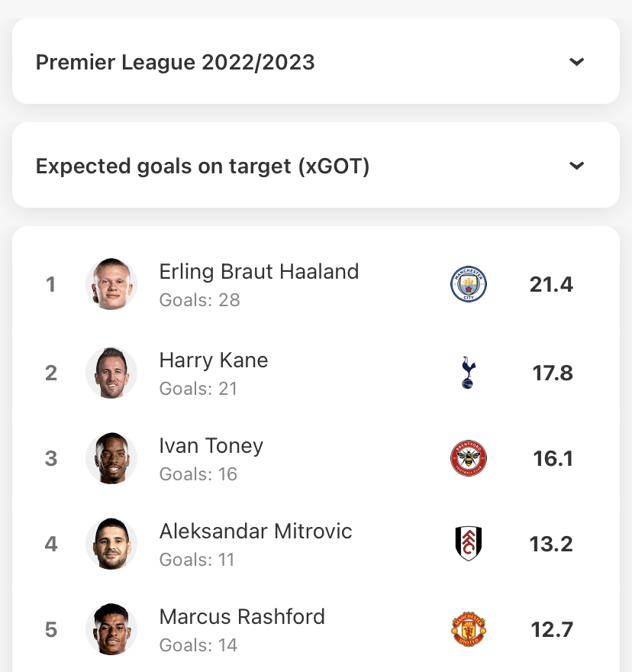
Task: Select the Ivan Toney name link
Action: pyautogui.click(x=211, y=446)
